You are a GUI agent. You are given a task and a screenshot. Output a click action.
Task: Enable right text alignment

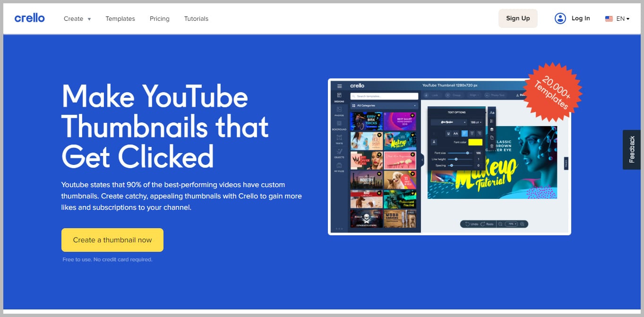pos(480,134)
